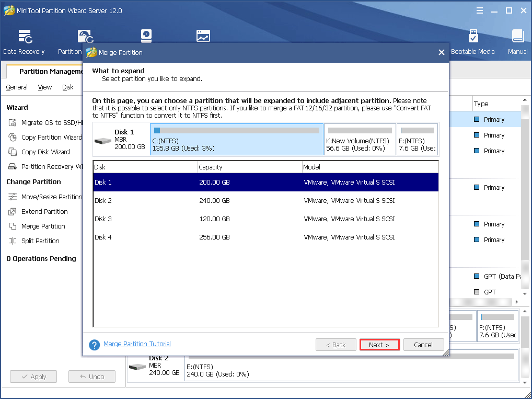Cancel the Merge Partition wizard
Image resolution: width=532 pixels, height=399 pixels.
click(x=423, y=345)
